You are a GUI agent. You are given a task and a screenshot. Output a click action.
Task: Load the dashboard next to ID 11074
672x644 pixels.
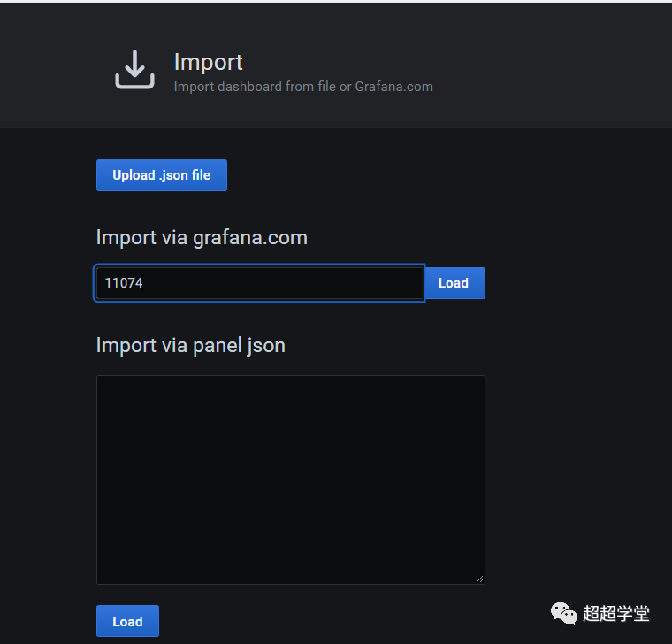(x=454, y=283)
